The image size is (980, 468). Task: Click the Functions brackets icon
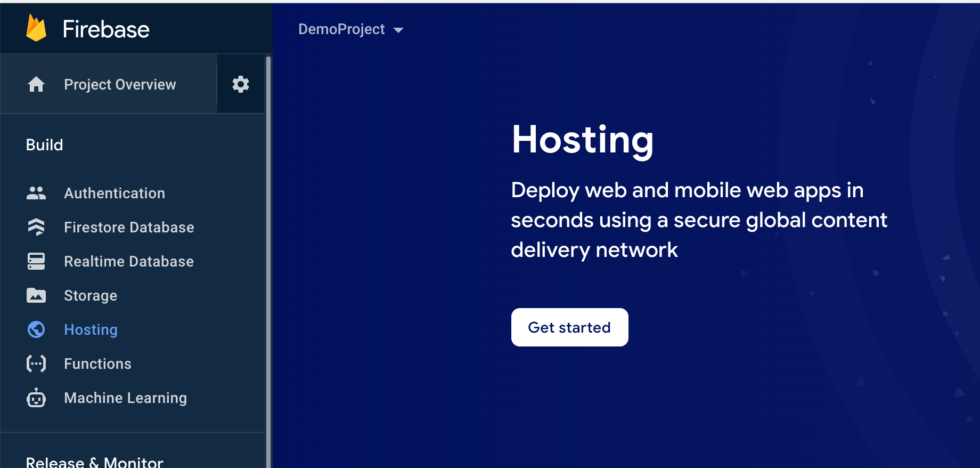pyautogui.click(x=36, y=364)
